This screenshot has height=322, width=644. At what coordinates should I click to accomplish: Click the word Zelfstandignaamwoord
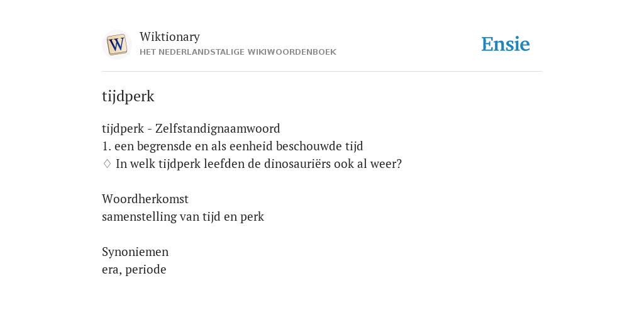tap(218, 128)
